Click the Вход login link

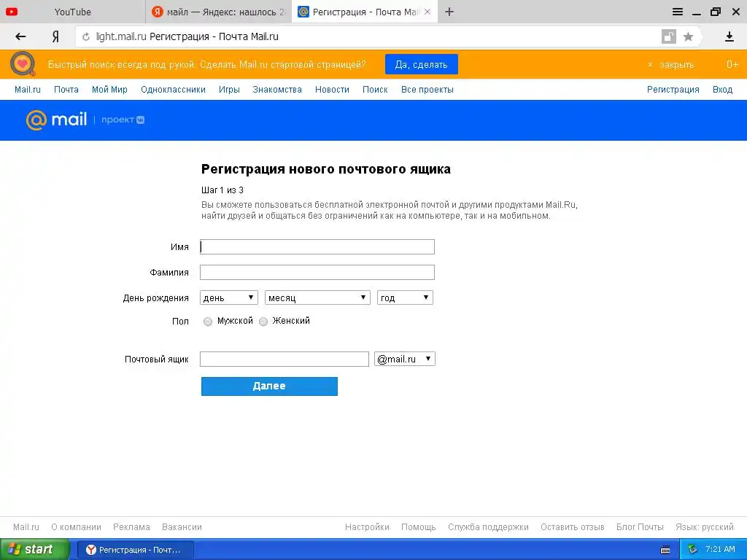[x=722, y=90]
